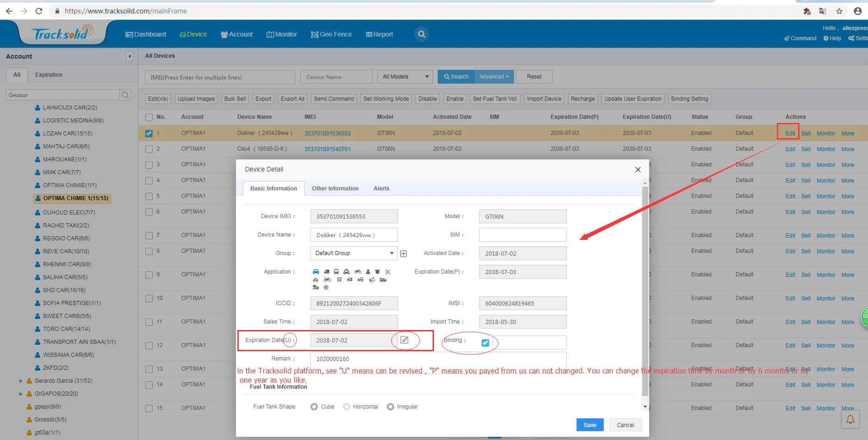Open the Geo Fence menu
868x440 pixels.
tap(331, 34)
